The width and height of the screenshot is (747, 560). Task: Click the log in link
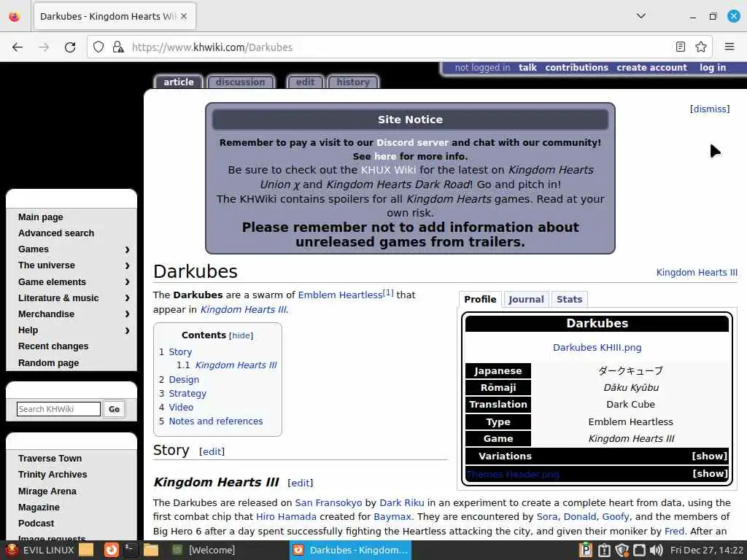pos(712,68)
